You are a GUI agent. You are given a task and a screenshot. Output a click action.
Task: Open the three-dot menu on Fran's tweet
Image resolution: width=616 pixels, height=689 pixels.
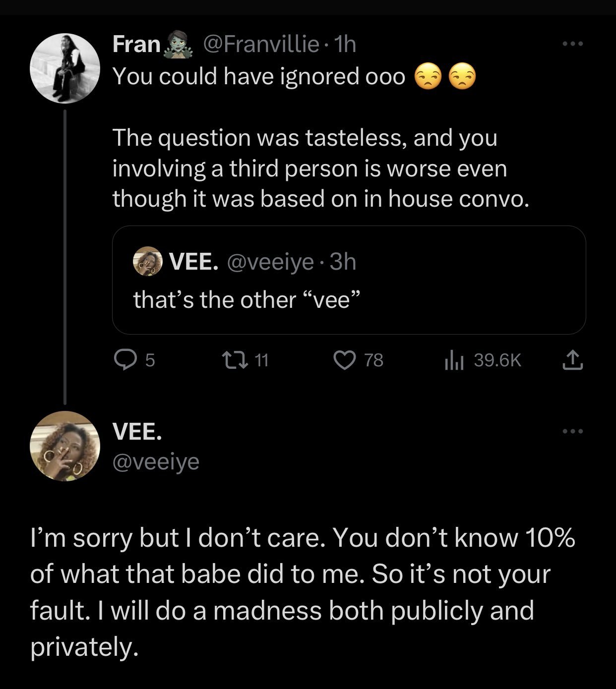point(574,45)
